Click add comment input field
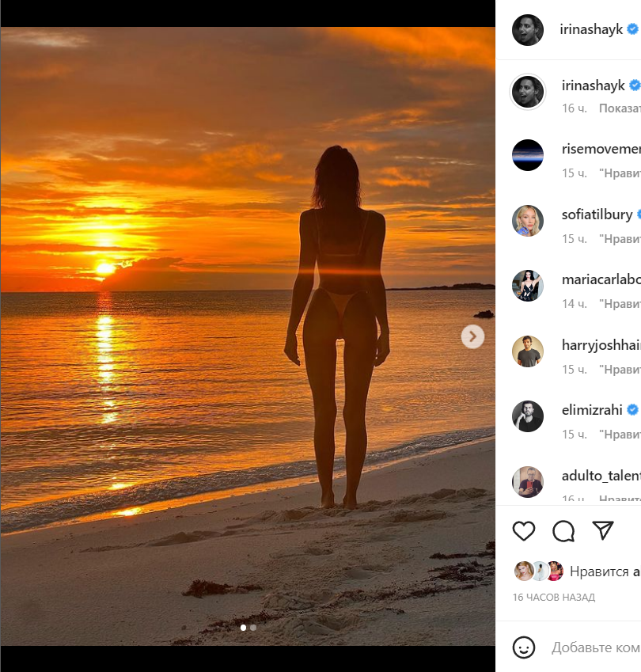Viewport: 641px width, 672px height. coord(595,647)
